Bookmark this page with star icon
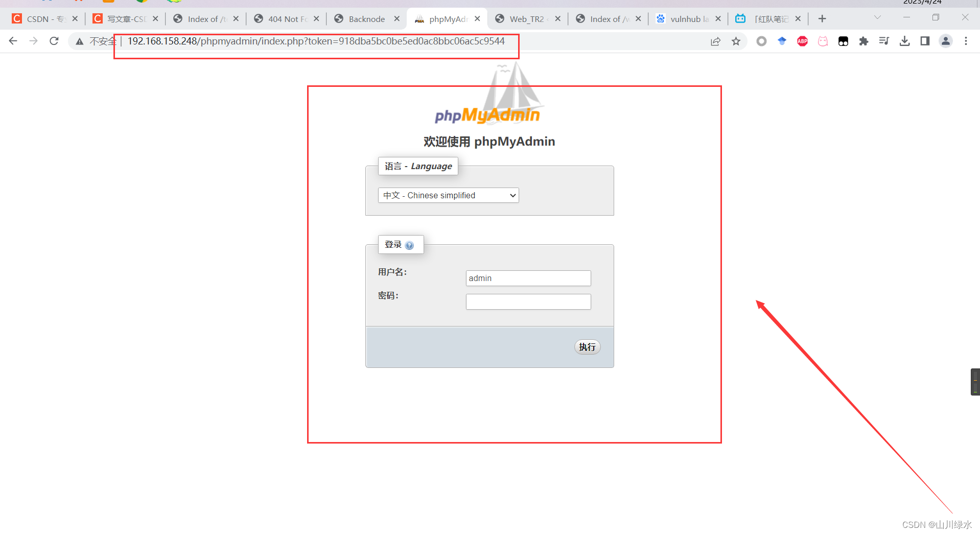The image size is (980, 534). [x=736, y=41]
